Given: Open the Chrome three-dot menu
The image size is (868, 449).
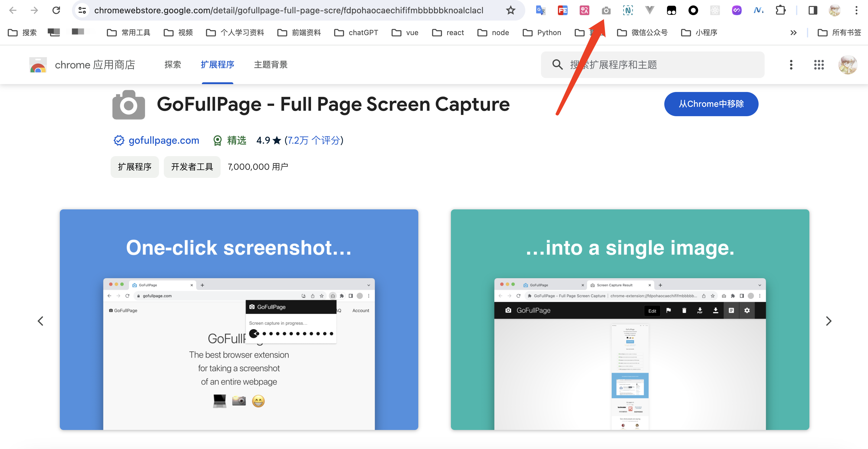Looking at the screenshot, I should [x=856, y=11].
